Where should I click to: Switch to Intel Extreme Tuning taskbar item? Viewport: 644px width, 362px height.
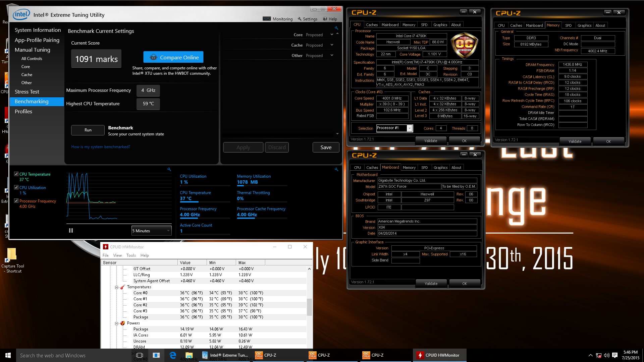coord(225,355)
